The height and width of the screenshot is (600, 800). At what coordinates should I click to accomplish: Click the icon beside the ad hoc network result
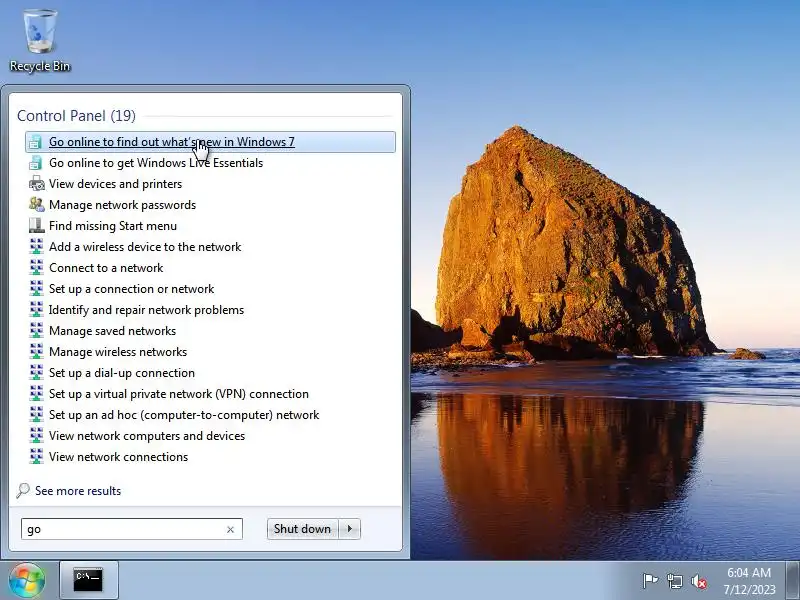coord(36,414)
